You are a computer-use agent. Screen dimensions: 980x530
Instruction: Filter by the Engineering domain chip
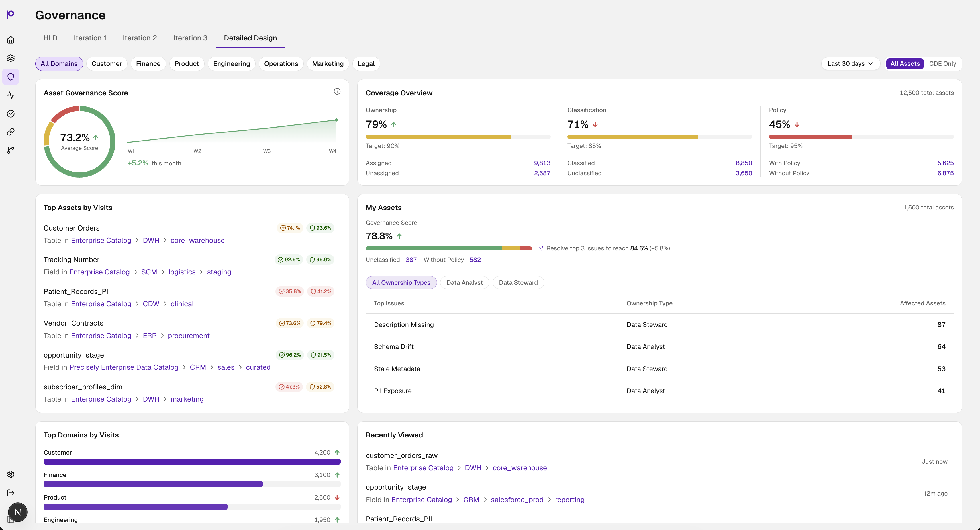click(x=231, y=64)
